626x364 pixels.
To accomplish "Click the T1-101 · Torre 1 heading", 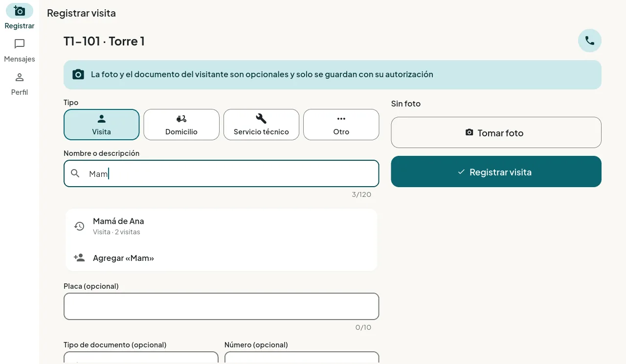I will [104, 41].
